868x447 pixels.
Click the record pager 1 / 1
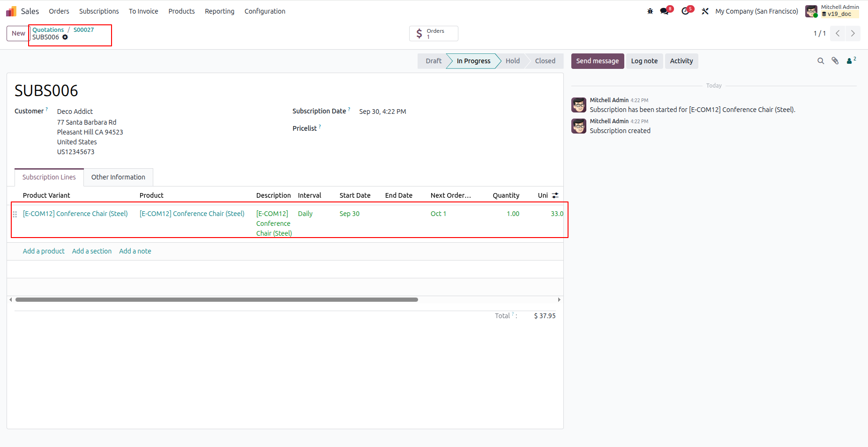[x=819, y=33]
